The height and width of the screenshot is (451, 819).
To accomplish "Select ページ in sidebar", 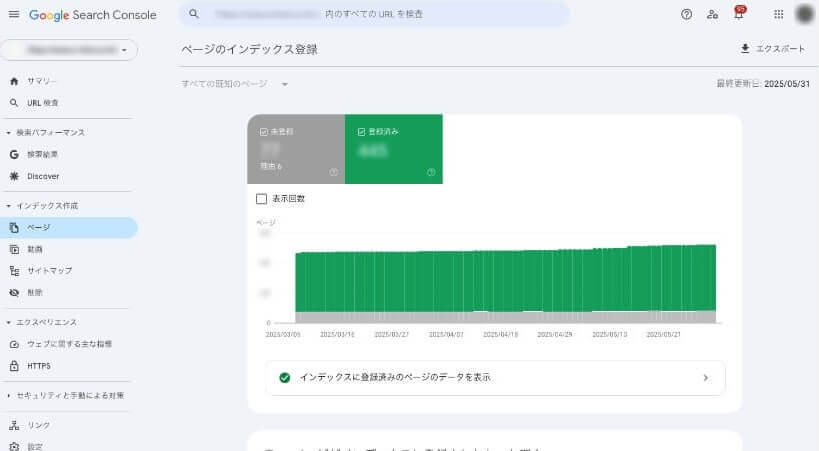I will 69,228.
